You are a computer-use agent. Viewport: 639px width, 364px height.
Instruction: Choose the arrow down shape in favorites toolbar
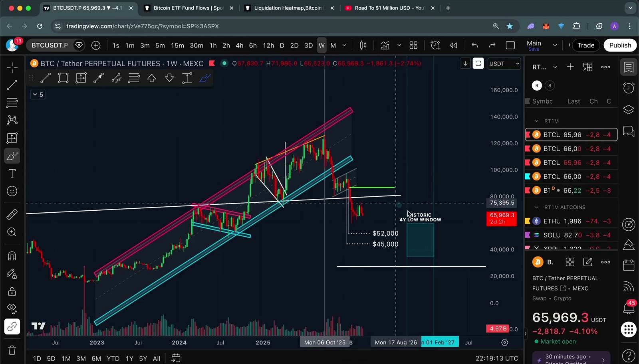[x=169, y=78]
